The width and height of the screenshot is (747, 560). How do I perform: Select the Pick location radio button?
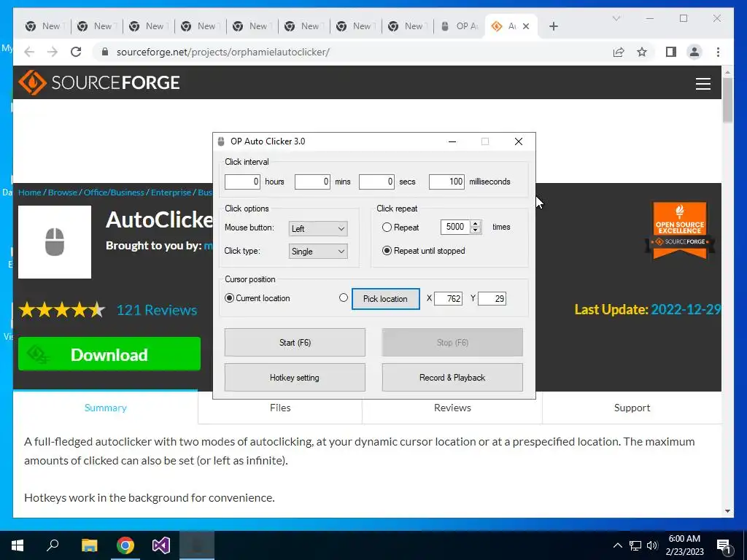point(343,297)
